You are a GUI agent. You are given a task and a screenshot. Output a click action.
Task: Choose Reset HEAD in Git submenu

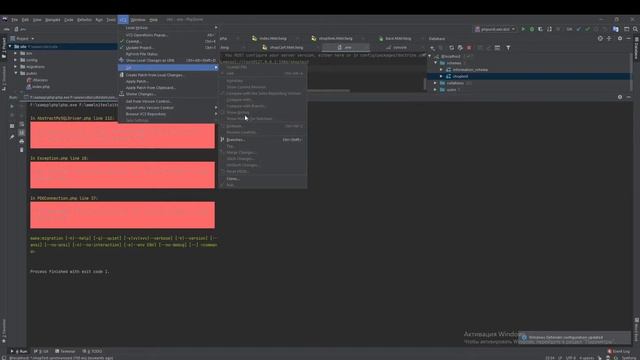point(263,171)
